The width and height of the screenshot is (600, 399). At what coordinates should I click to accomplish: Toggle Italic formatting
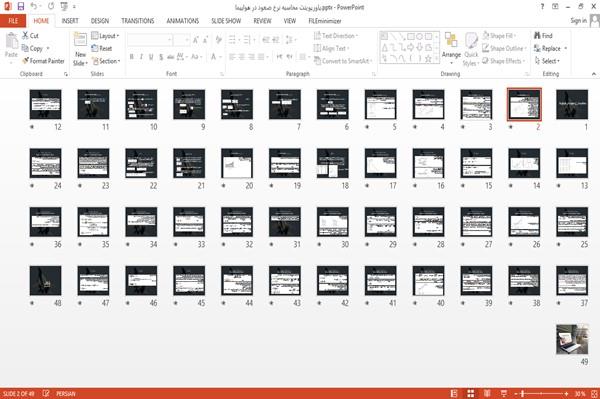141,57
